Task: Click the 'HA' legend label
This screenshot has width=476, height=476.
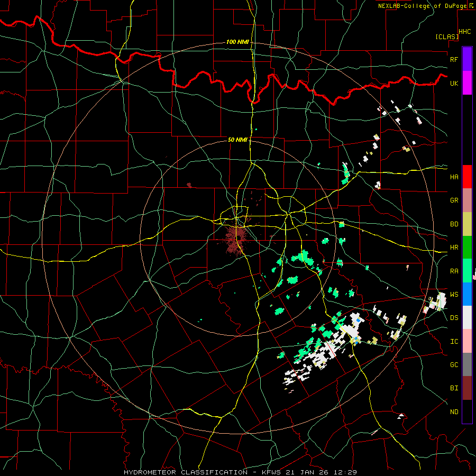Action: tap(454, 177)
